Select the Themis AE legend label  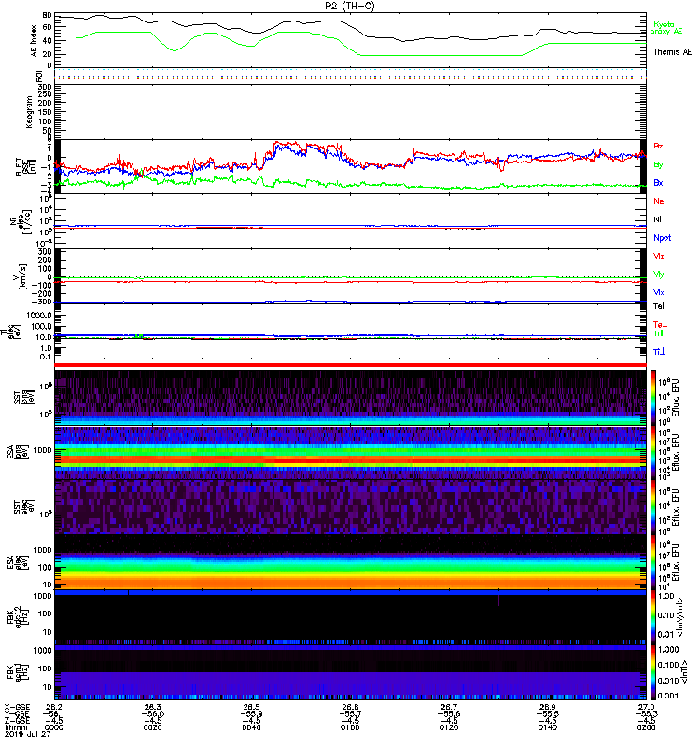pos(671,52)
